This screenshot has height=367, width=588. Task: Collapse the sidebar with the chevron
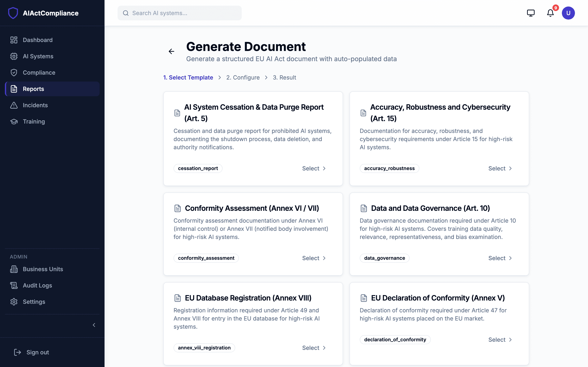tap(94, 325)
